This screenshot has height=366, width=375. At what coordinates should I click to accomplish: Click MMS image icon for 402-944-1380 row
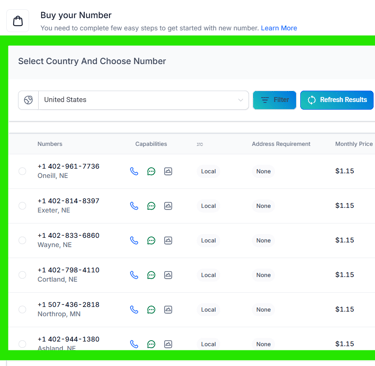tap(168, 344)
